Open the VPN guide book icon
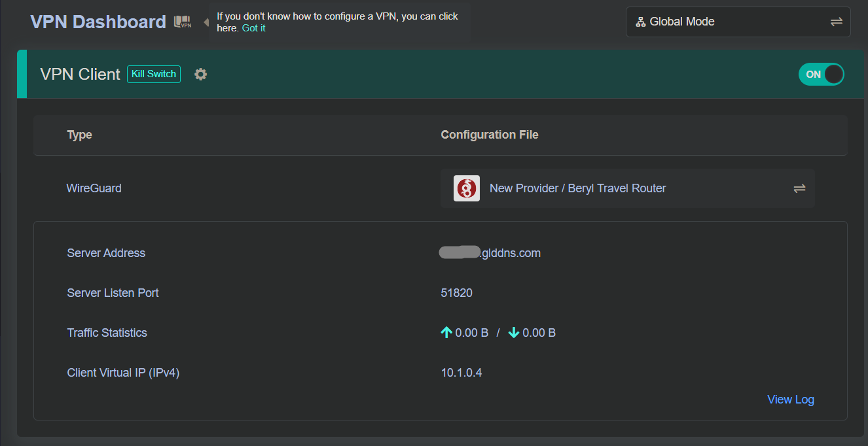The image size is (868, 446). tap(182, 22)
